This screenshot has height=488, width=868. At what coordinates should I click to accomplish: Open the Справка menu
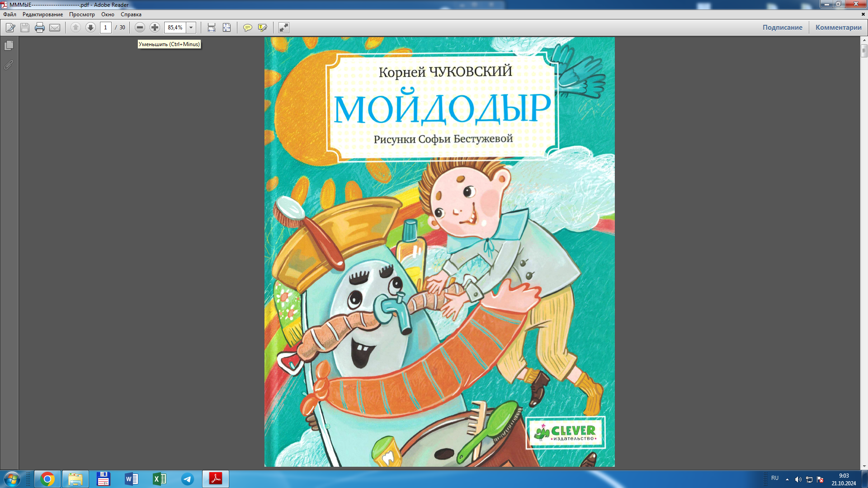click(131, 14)
